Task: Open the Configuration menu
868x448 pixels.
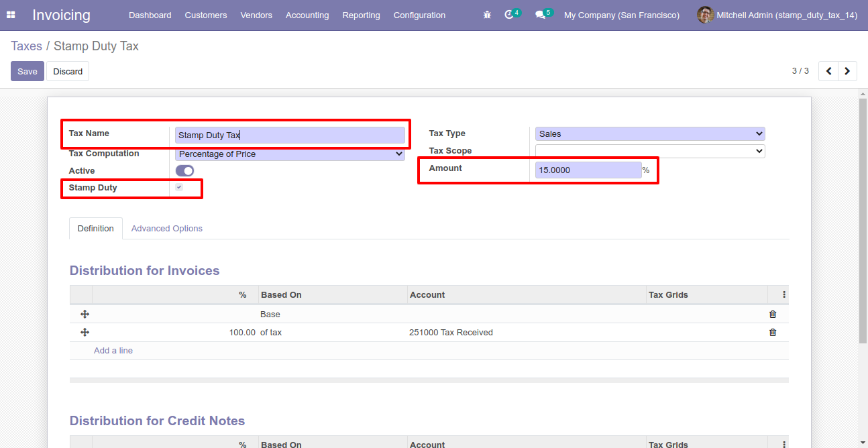Action: (419, 15)
